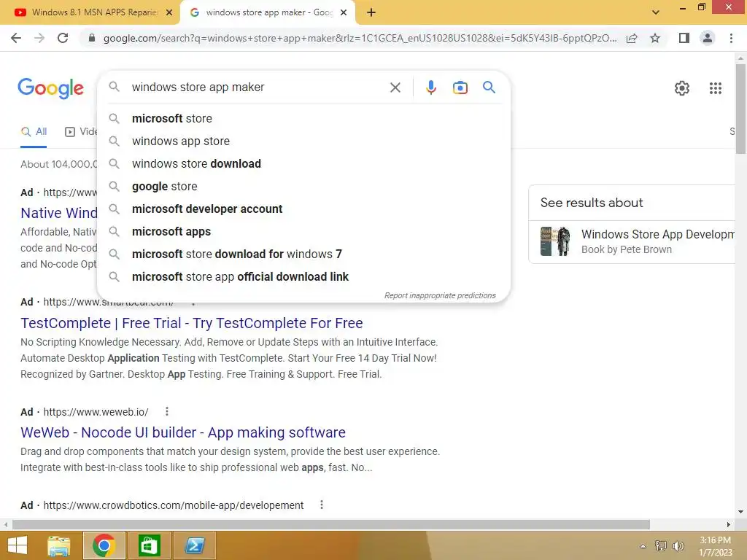This screenshot has height=560, width=747.
Task: Click Report inappropriate predictions link
Action: [440, 296]
